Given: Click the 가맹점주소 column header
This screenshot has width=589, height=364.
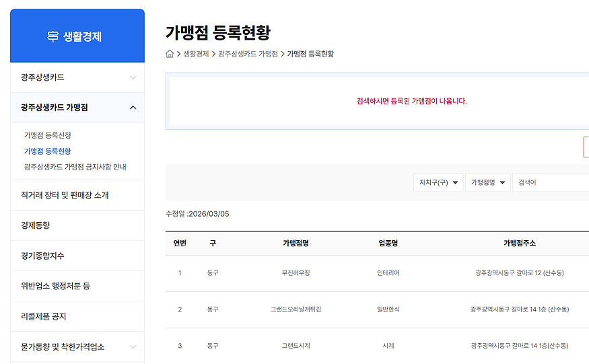Looking at the screenshot, I should point(520,244).
